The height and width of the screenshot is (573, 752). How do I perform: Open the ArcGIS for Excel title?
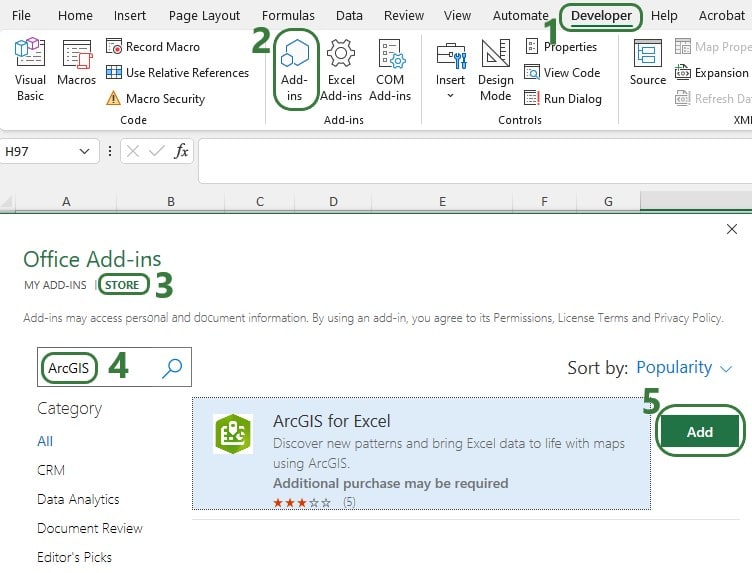click(331, 421)
